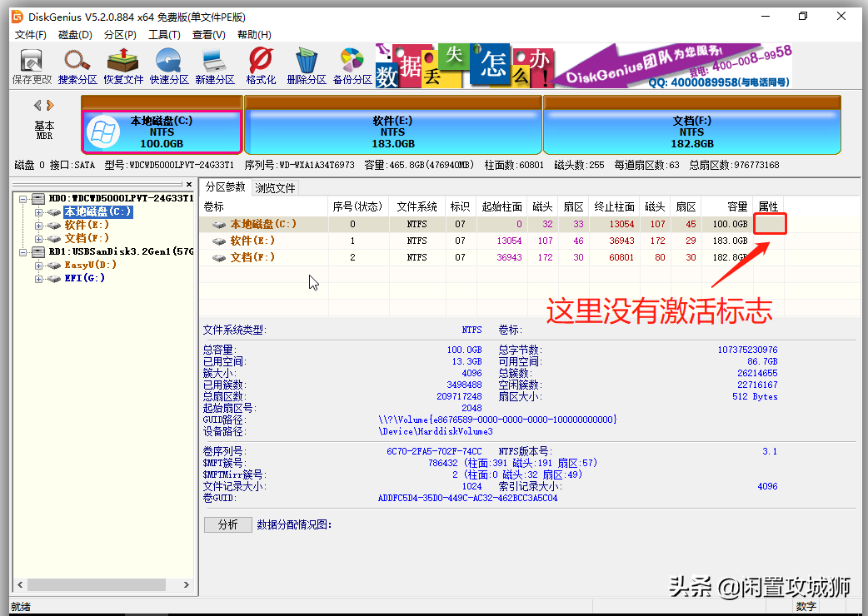Expand the EasyU(D:) tree node
Viewport: 868px width, 616px height.
click(x=38, y=265)
